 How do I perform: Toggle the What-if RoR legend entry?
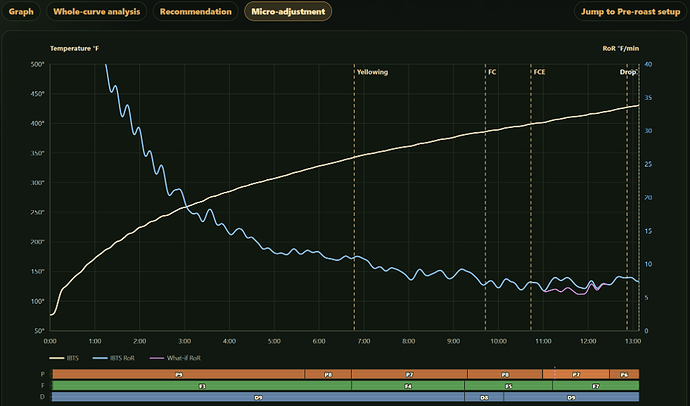coord(175,358)
